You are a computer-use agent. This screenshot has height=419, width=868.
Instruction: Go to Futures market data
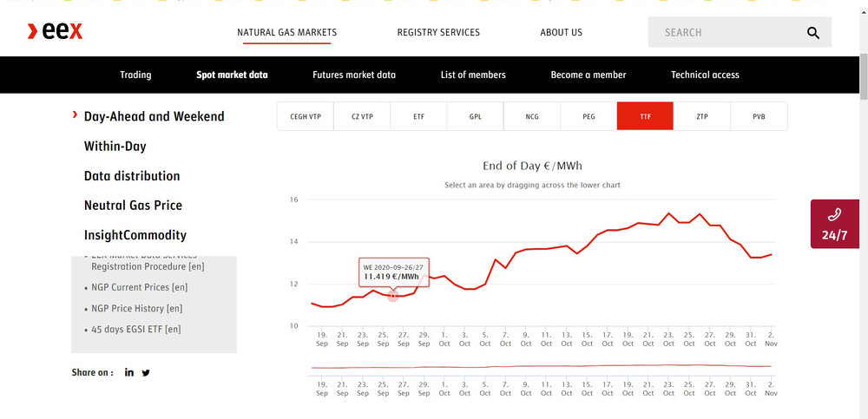point(354,75)
